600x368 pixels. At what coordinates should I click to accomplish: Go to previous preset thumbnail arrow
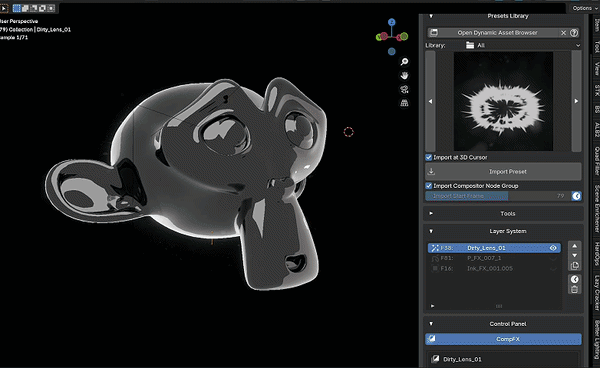tap(430, 101)
